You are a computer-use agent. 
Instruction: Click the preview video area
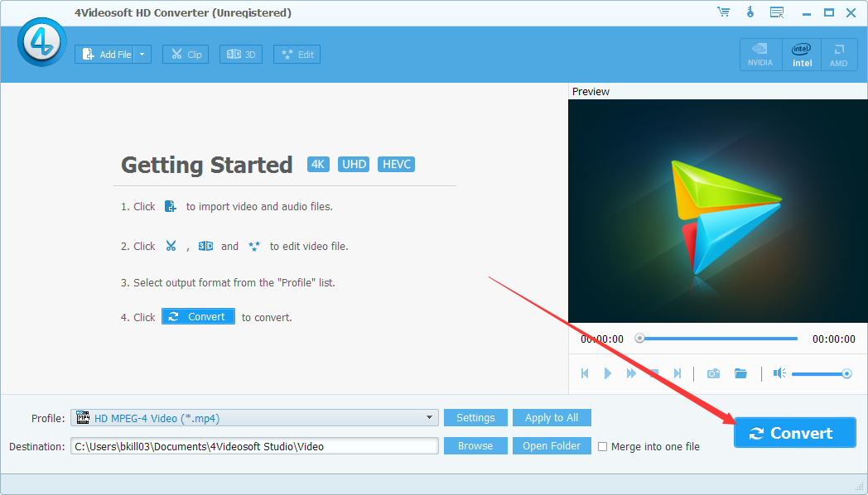[x=717, y=211]
